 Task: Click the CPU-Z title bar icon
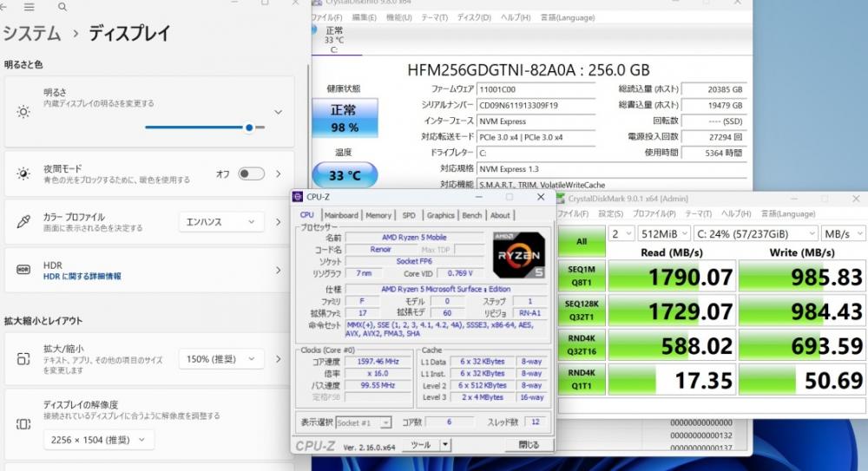298,197
